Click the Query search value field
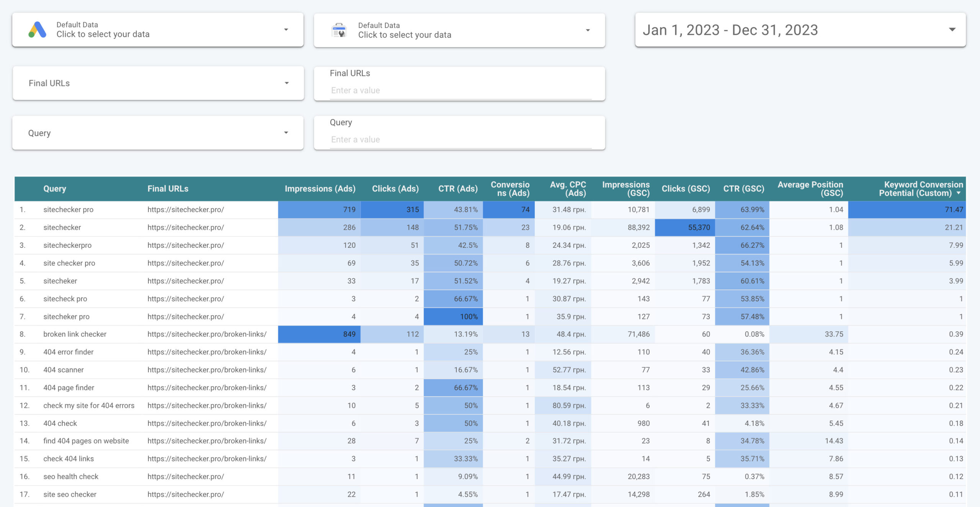980x507 pixels. coord(460,139)
